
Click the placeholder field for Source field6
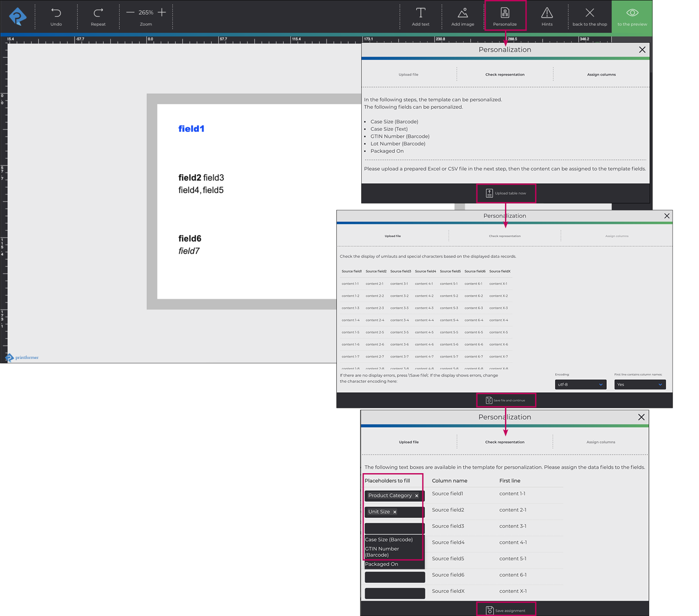(395, 577)
